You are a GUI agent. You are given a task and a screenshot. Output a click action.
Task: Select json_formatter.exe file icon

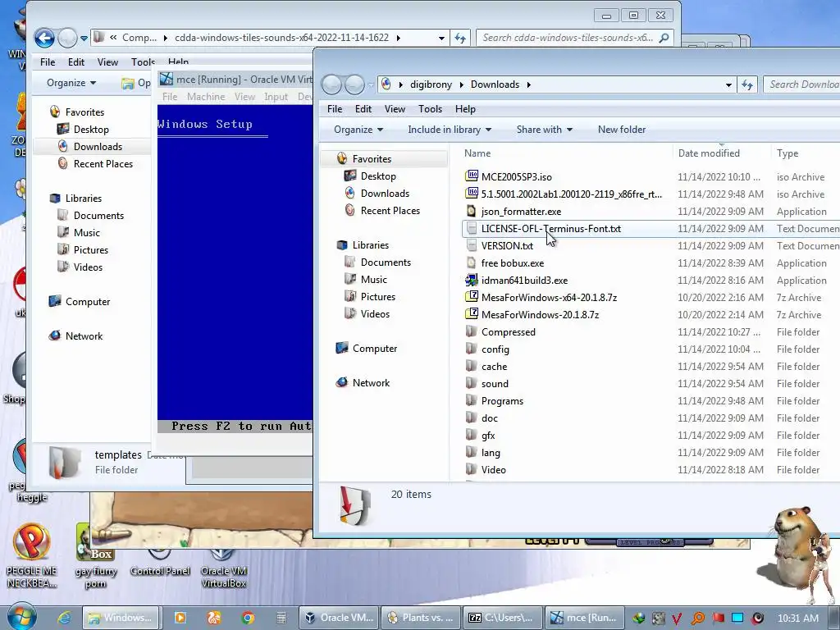(x=472, y=211)
